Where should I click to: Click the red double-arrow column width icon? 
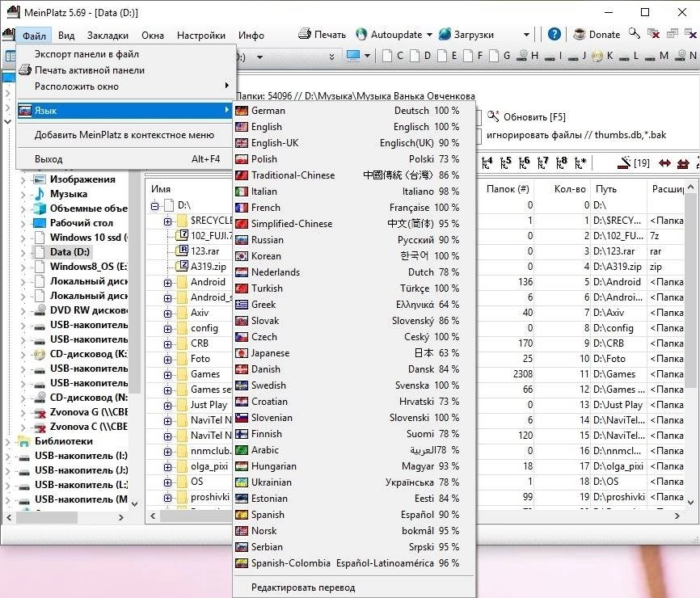point(664,163)
